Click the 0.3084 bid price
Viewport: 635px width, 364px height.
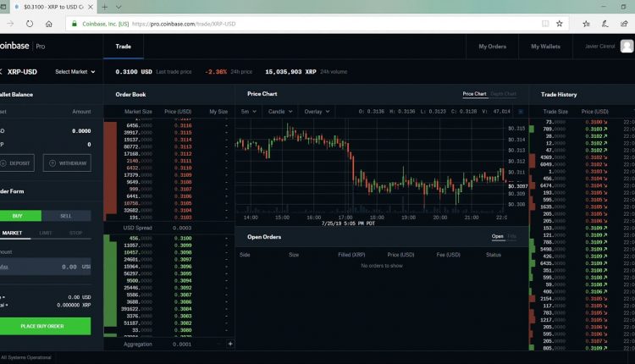click(183, 309)
